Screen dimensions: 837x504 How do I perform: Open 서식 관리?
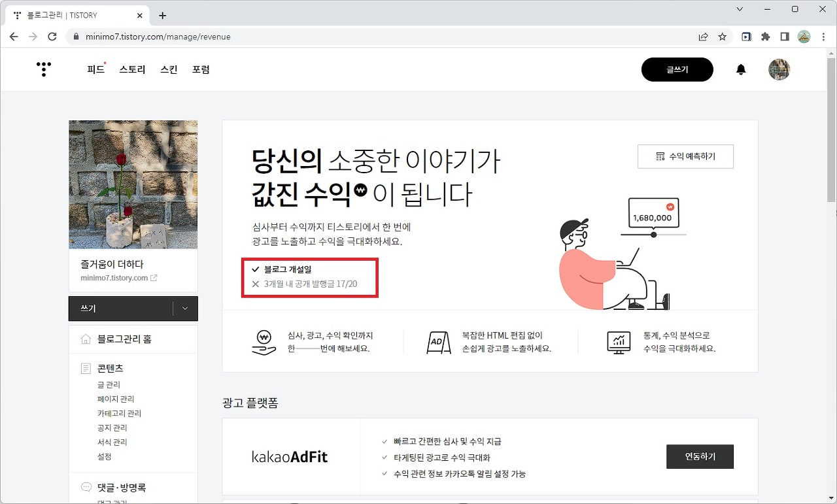point(112,442)
